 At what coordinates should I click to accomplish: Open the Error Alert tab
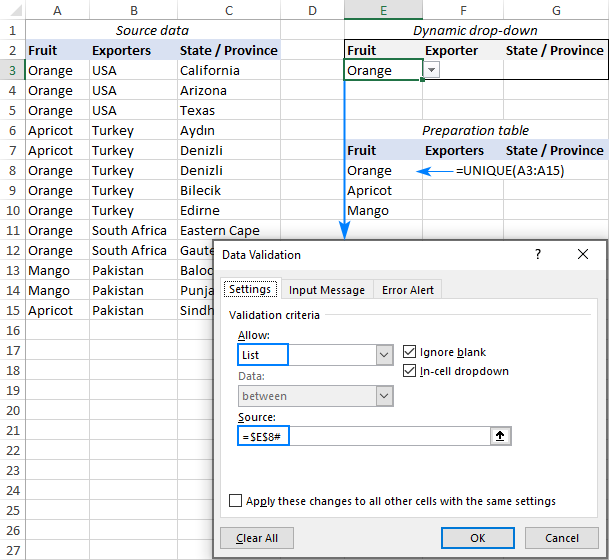tap(407, 290)
